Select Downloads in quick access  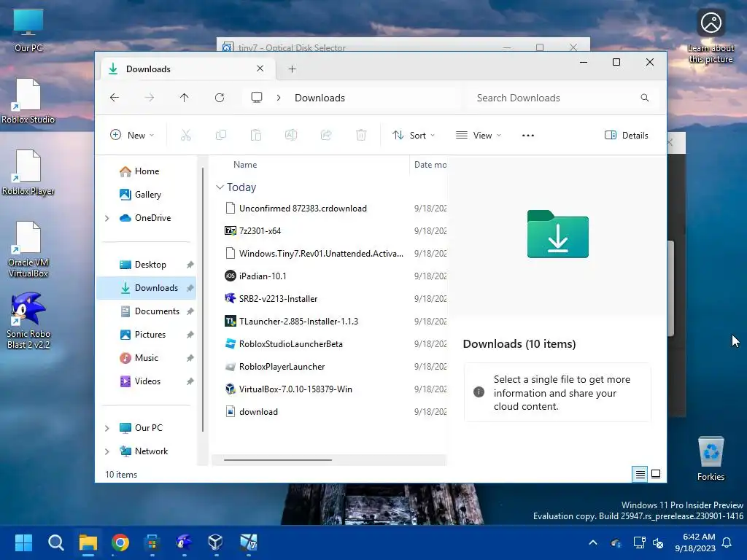[146, 287]
